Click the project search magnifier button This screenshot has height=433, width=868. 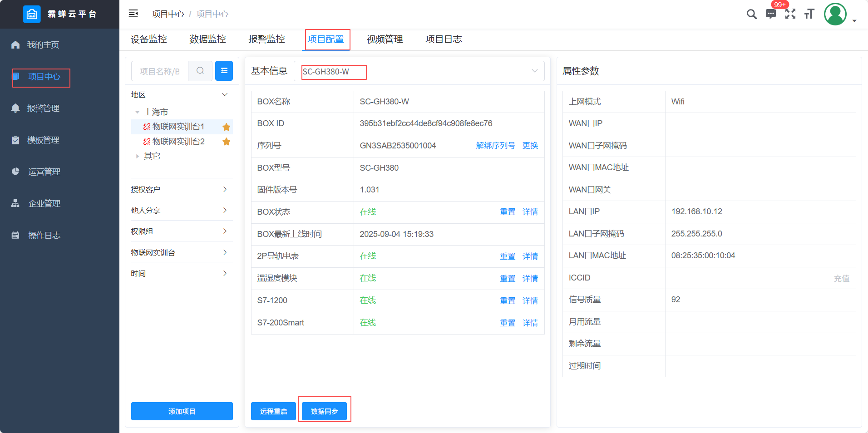point(200,71)
